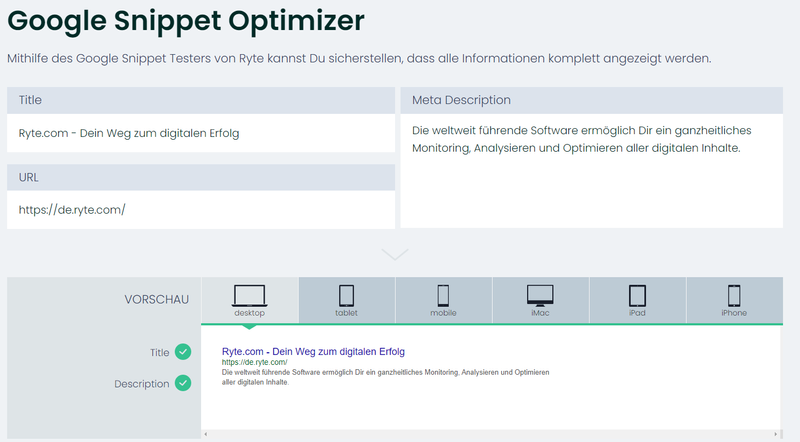The width and height of the screenshot is (800, 442).
Task: Collapse the section with the down chevron
Action: (395, 254)
